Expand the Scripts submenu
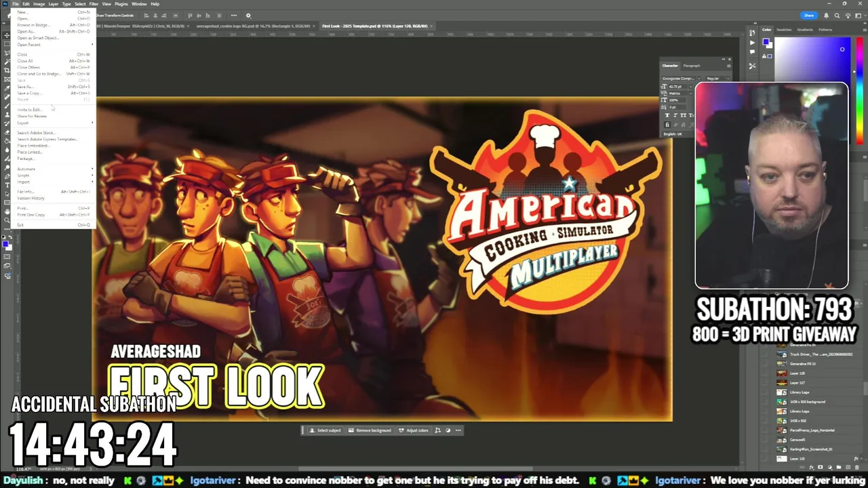The width and height of the screenshot is (868, 488). coord(54,176)
